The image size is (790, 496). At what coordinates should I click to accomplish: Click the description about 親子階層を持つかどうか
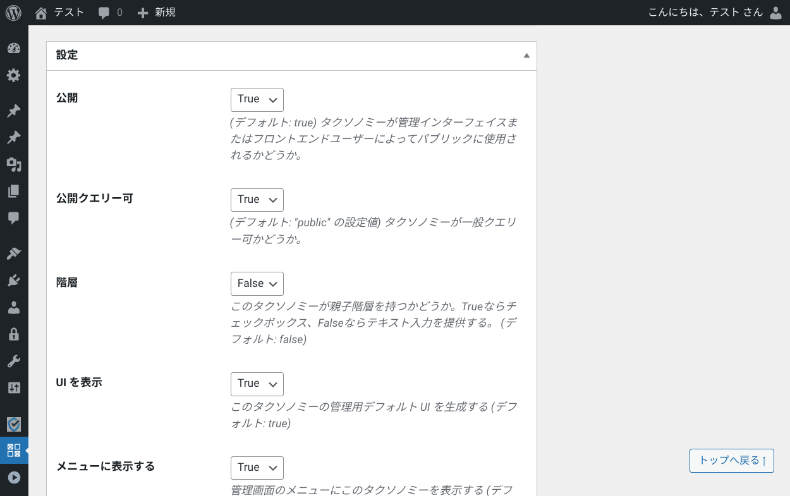pyautogui.click(x=373, y=323)
